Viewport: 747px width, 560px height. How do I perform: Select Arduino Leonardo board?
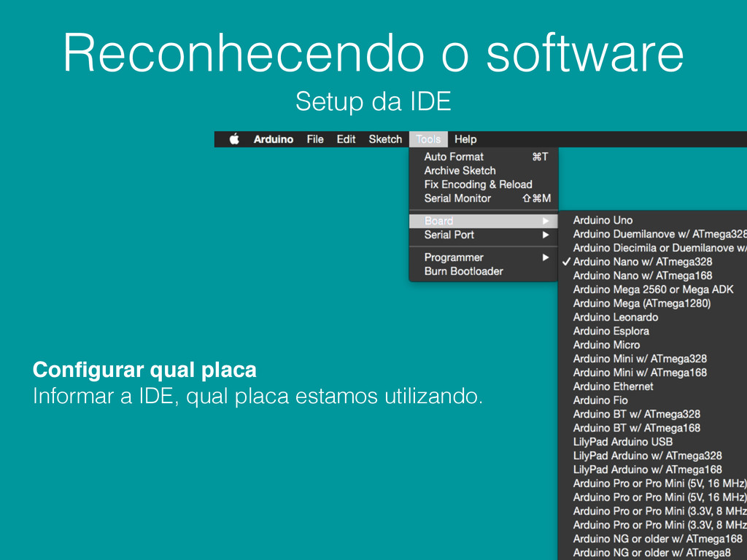(653, 317)
